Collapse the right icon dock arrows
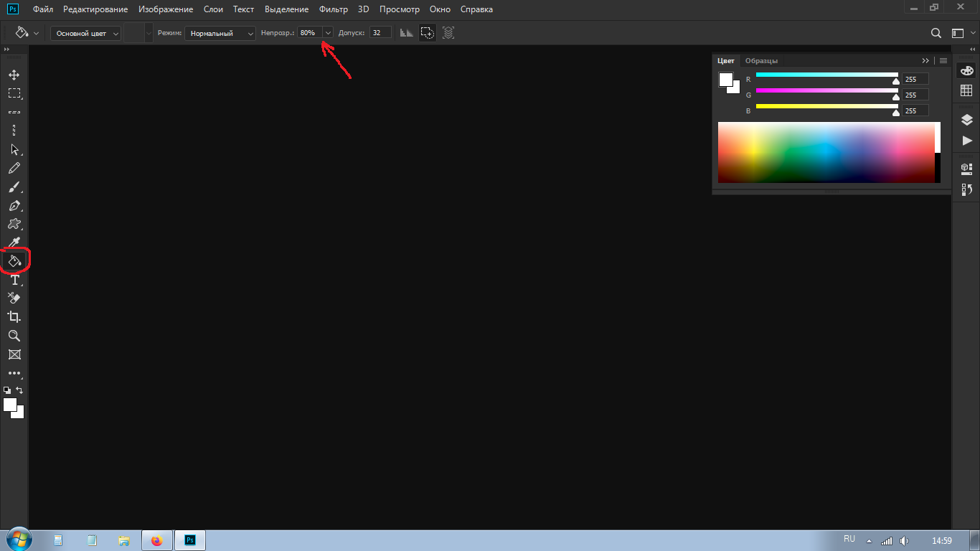980x551 pixels. 971,49
